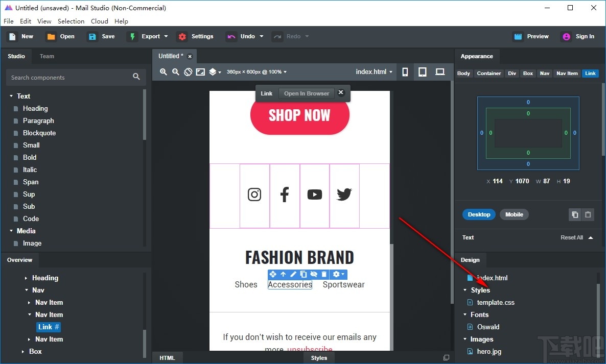Open the Cloud menu

tap(99, 21)
